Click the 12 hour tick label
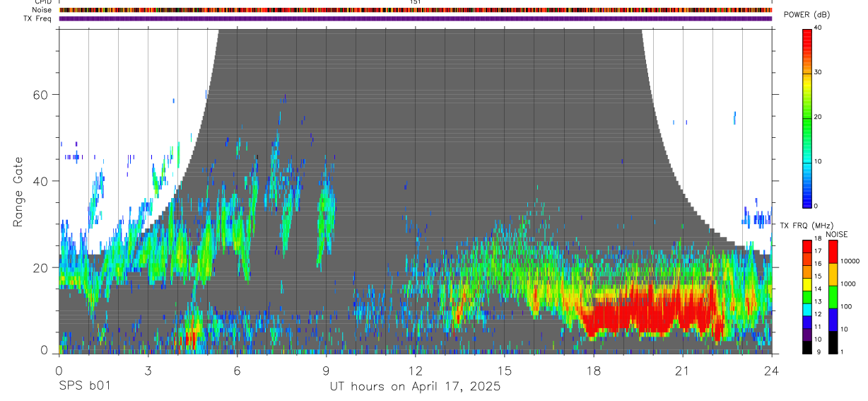 pos(415,370)
